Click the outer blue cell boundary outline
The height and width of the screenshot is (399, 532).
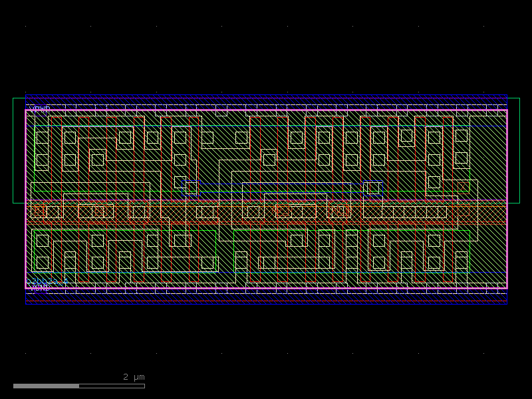266,94
